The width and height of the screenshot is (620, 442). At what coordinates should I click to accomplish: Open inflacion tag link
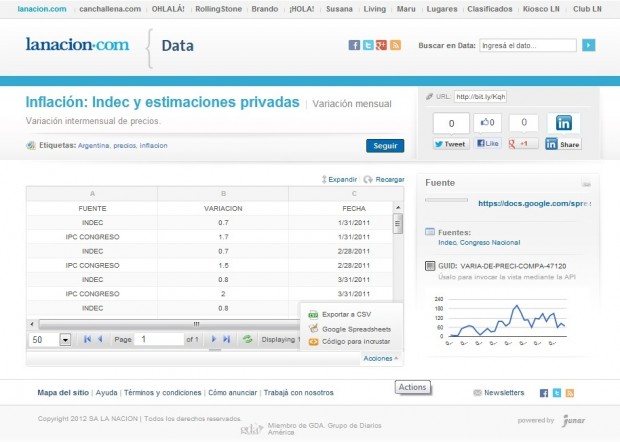point(153,145)
